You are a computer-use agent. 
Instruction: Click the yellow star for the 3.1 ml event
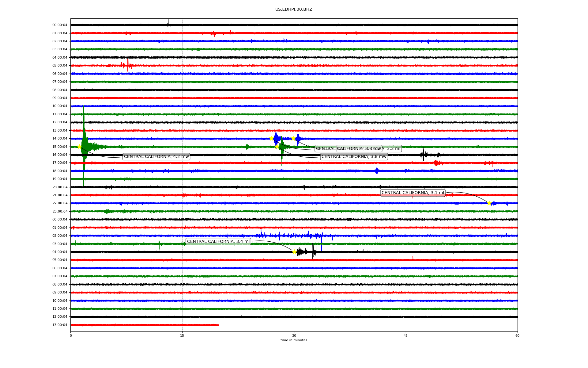[x=489, y=203]
